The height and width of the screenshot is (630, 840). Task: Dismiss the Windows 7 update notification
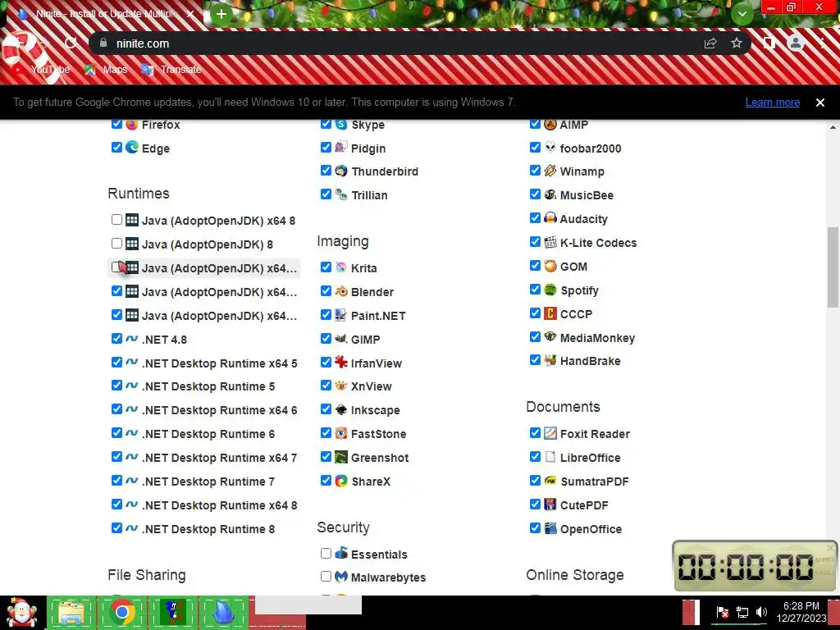coord(820,103)
